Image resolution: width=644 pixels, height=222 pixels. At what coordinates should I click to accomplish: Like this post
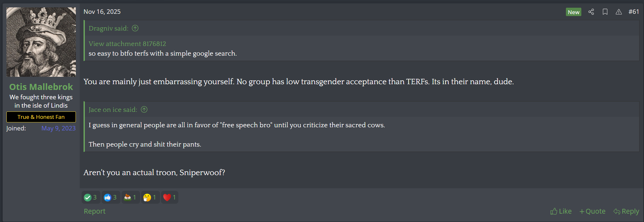(x=561, y=211)
